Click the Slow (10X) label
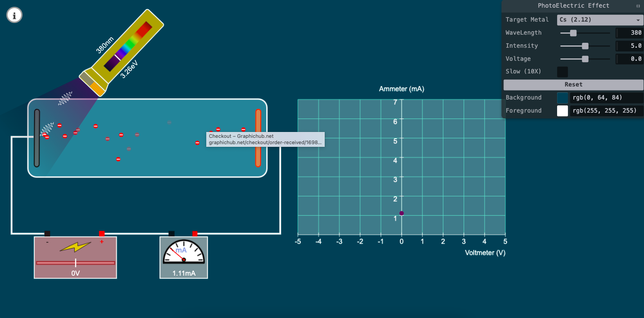644x318 pixels. click(523, 72)
